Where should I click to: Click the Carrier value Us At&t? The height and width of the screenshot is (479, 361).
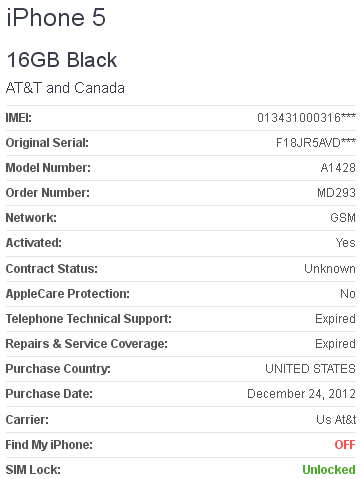pyautogui.click(x=336, y=419)
